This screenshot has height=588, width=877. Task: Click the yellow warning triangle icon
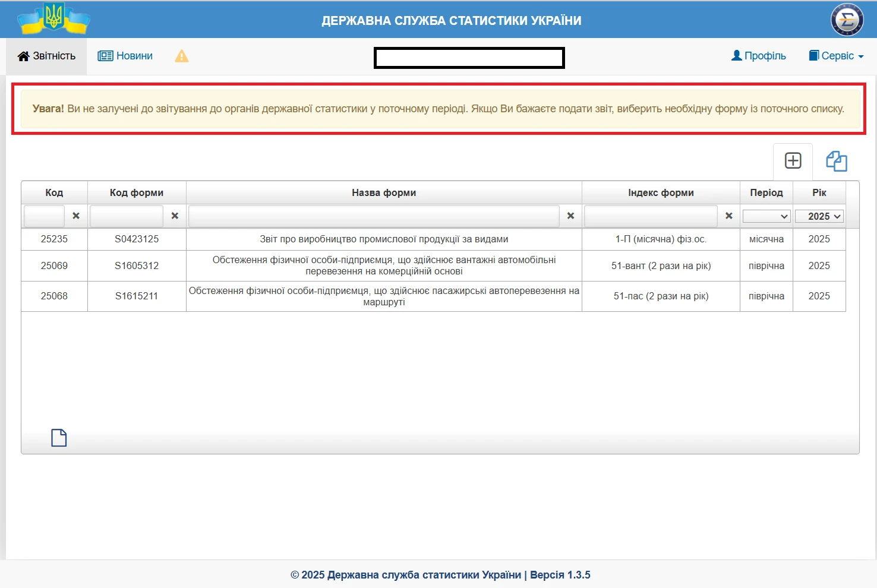coord(182,56)
